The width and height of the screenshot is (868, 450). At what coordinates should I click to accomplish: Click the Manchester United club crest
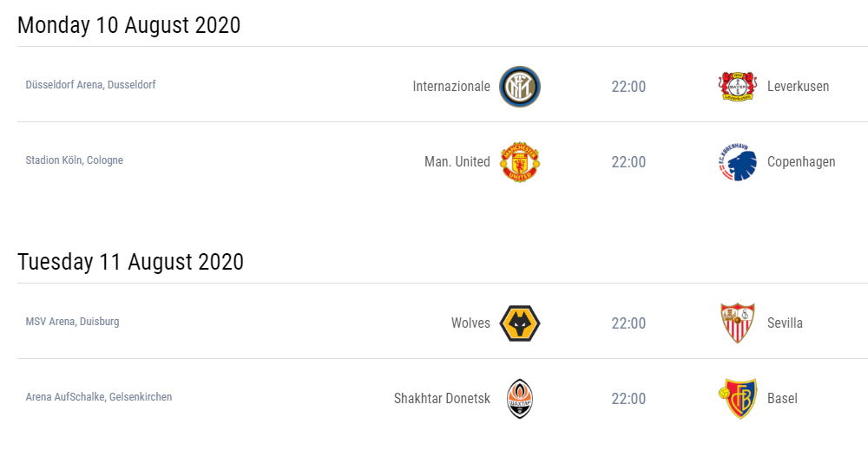click(520, 162)
